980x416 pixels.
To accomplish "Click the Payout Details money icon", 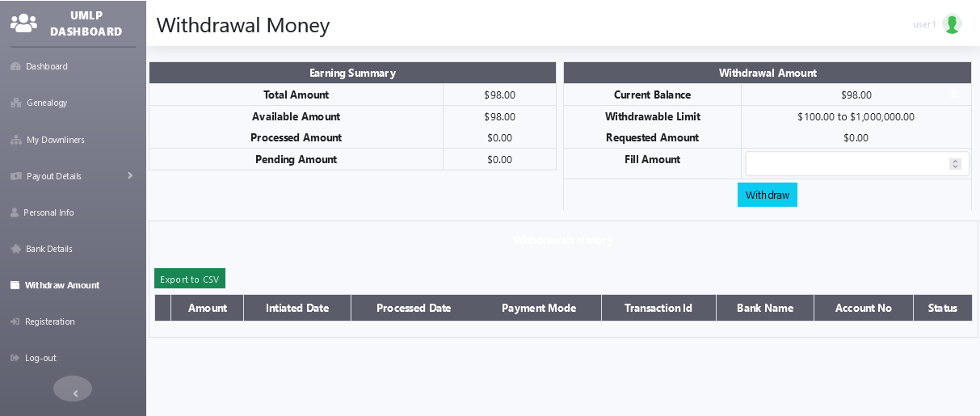I will [x=15, y=176].
